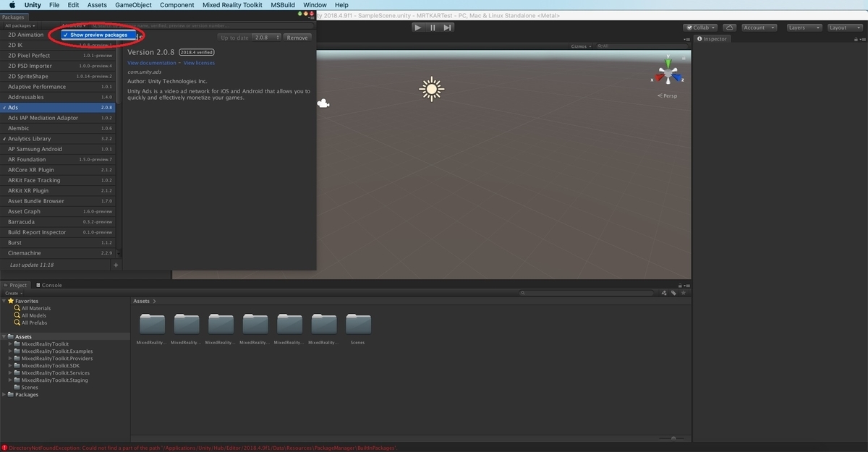
Task: Open the Mixed Reality Toolkit menu
Action: [x=233, y=5]
